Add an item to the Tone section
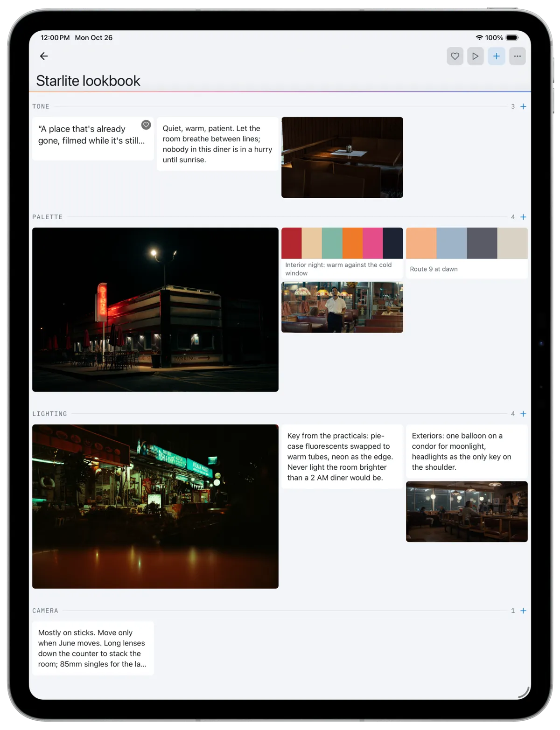Screen dimensions: 560x730 pos(524,106)
